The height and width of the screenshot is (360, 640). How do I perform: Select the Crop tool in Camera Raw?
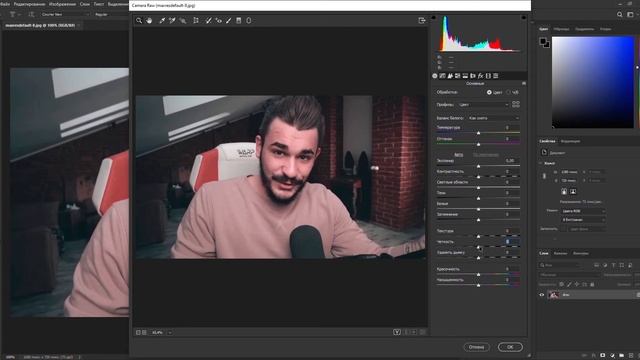pos(196,20)
